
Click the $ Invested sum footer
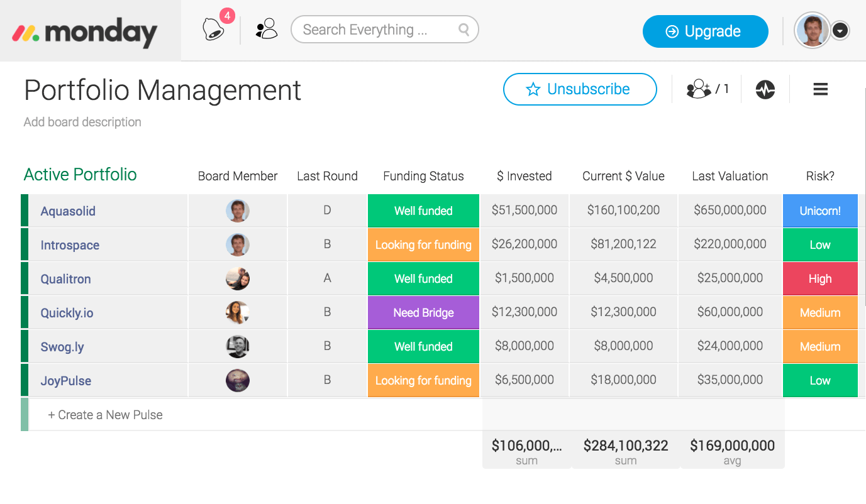click(526, 451)
